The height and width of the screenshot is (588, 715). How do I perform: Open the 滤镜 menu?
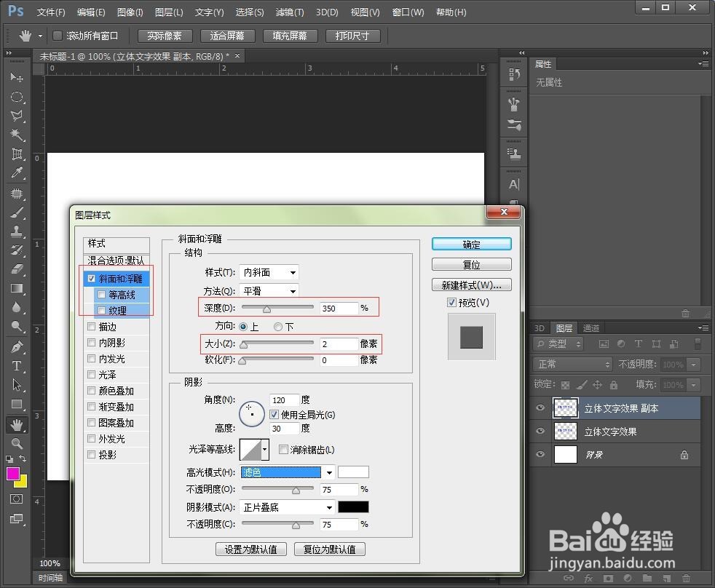288,12
